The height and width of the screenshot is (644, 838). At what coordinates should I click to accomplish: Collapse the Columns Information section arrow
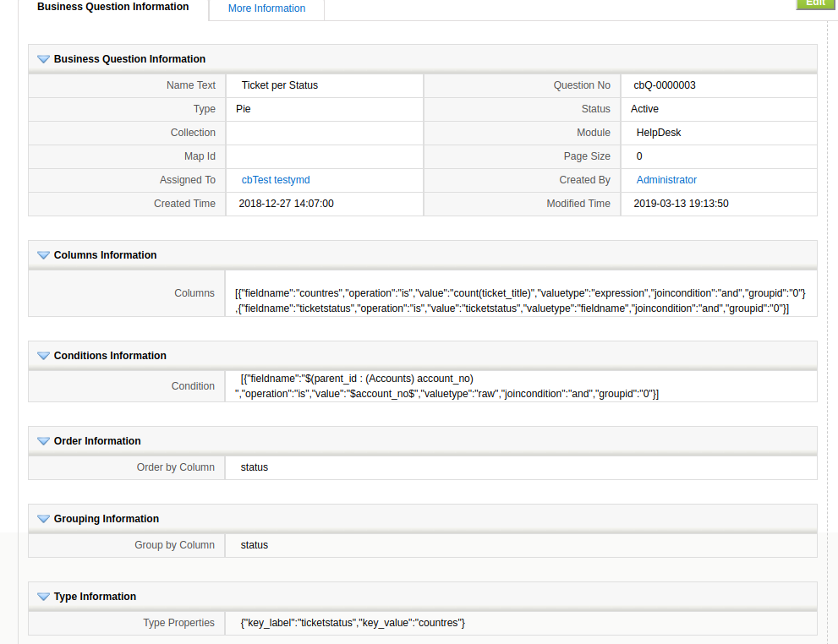(43, 255)
